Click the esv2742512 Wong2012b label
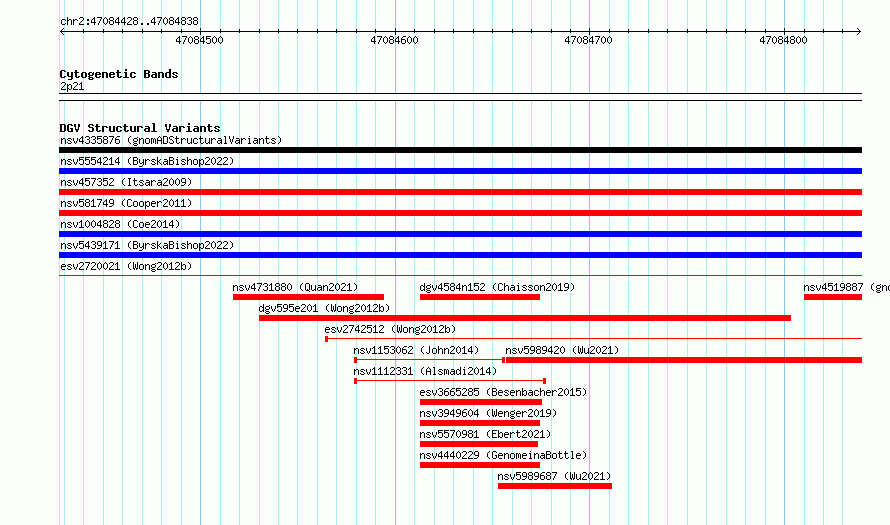Image resolution: width=890 pixels, height=525 pixels. tap(390, 329)
